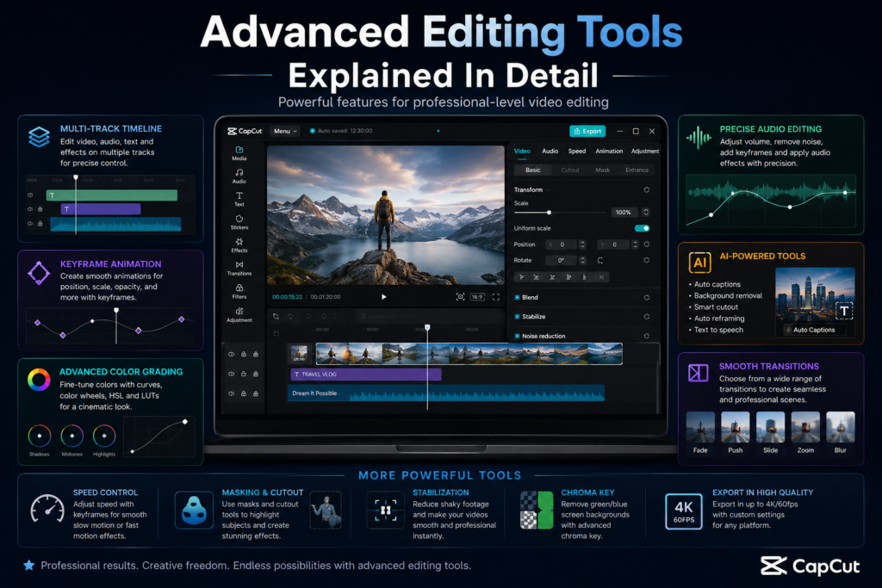The image size is (882, 588).
Task: Lock the Dream It Possible audio track
Action: click(244, 393)
